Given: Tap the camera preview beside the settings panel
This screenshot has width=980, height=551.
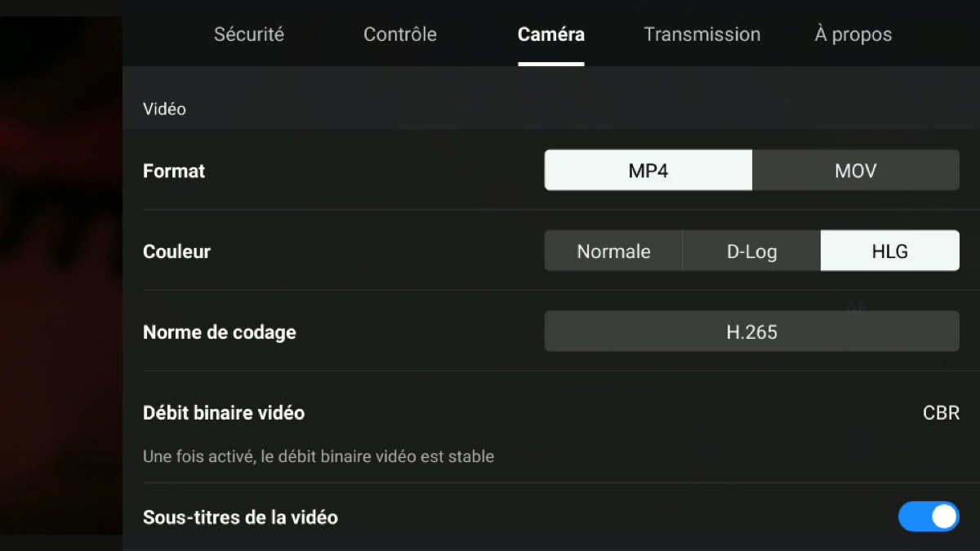Looking at the screenshot, I should pos(61,275).
